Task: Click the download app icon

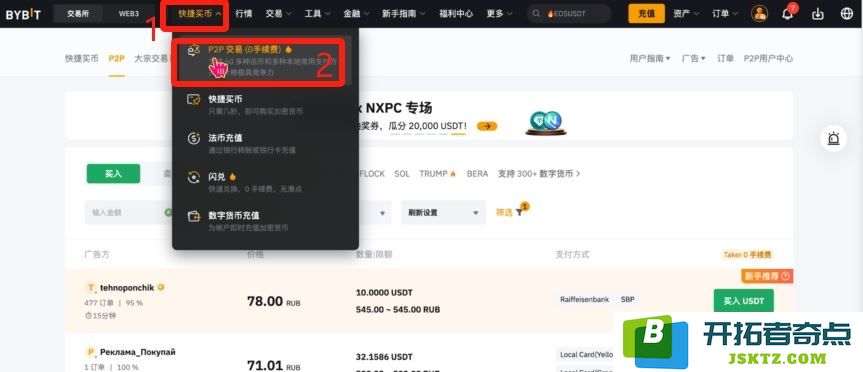Action: pyautogui.click(x=818, y=14)
